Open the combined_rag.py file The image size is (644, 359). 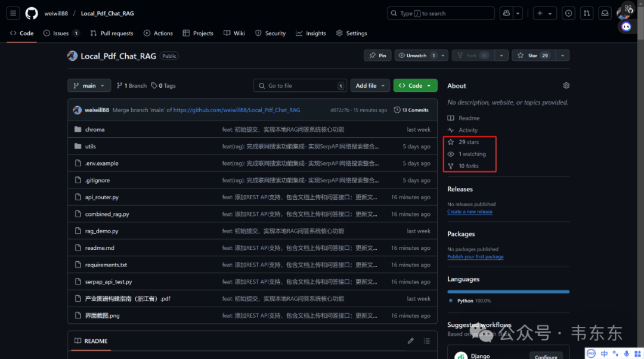pos(107,214)
